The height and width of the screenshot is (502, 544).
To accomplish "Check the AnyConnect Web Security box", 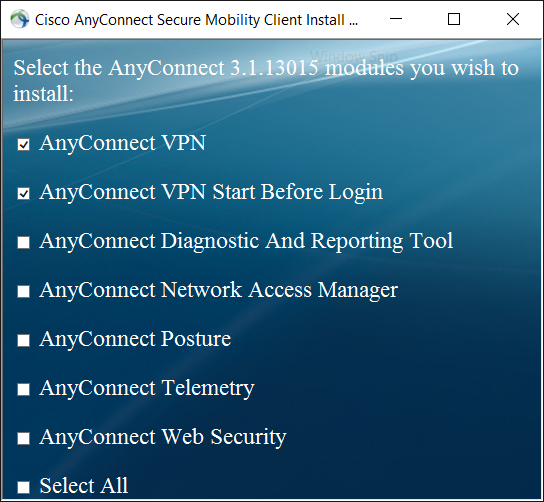I will [24, 439].
